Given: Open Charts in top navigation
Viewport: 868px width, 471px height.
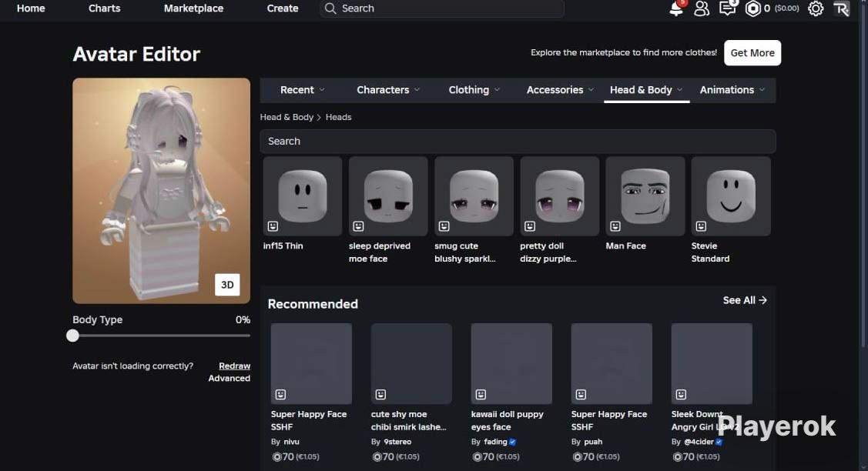Looking at the screenshot, I should click(104, 8).
